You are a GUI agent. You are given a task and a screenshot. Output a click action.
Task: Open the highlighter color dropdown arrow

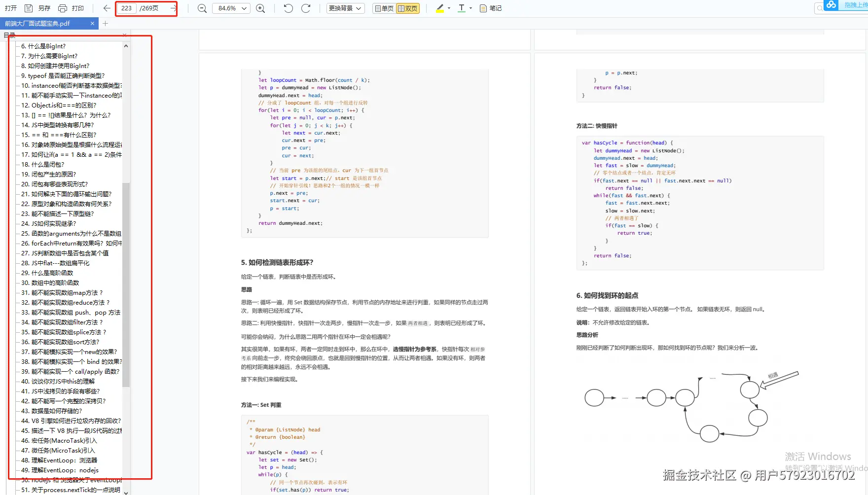coord(449,8)
